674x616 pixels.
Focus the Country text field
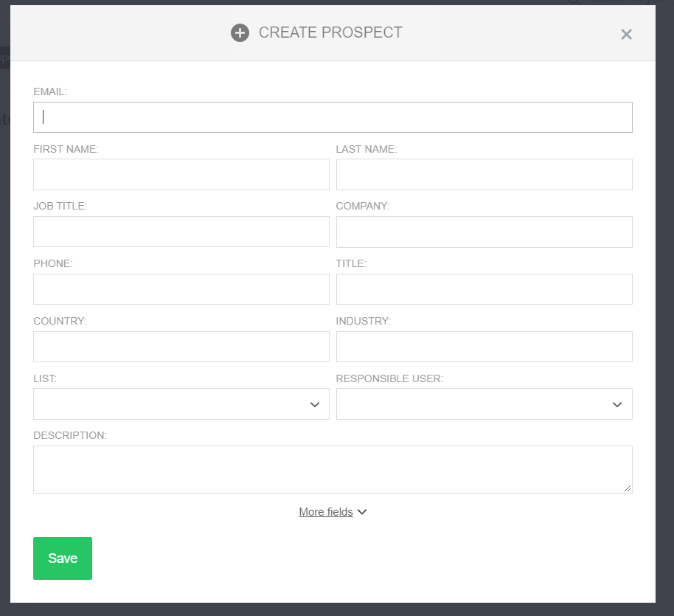181,347
